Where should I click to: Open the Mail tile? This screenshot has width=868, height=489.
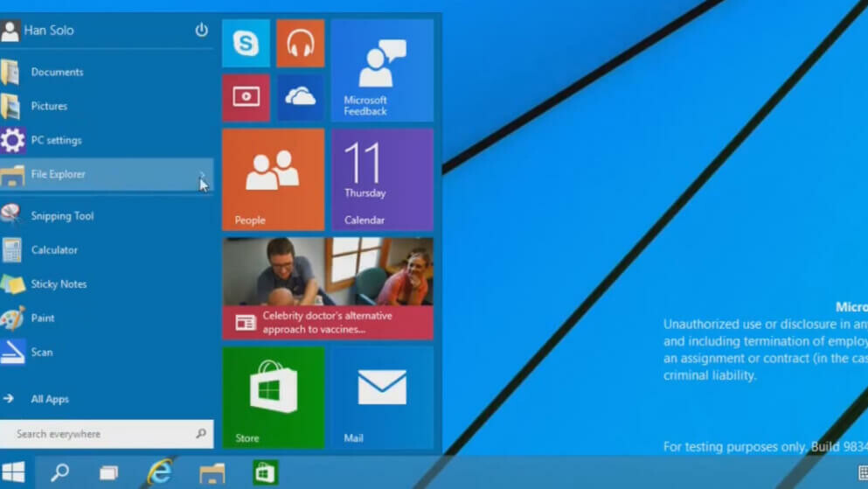382,398
